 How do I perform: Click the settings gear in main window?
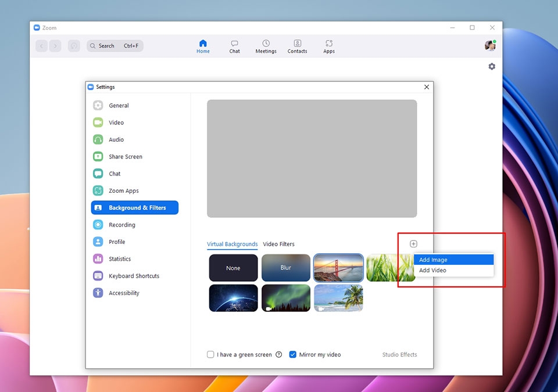click(492, 67)
